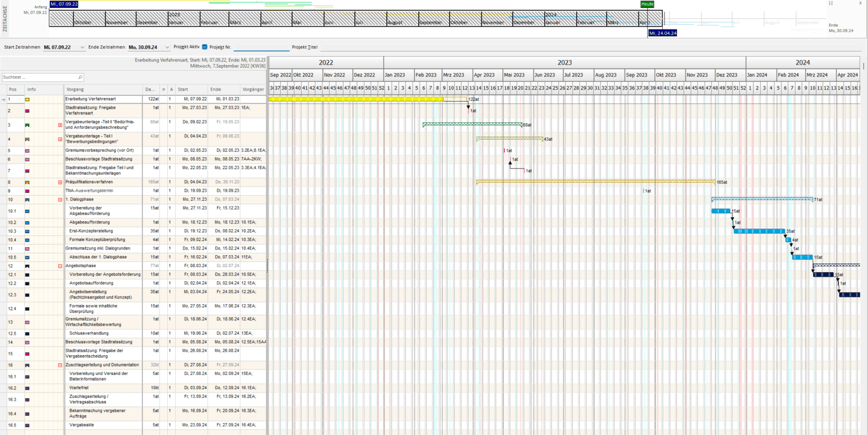Click the yellow info icon of row 1
Image resolution: width=868 pixels, height=435 pixels.
(28, 99)
